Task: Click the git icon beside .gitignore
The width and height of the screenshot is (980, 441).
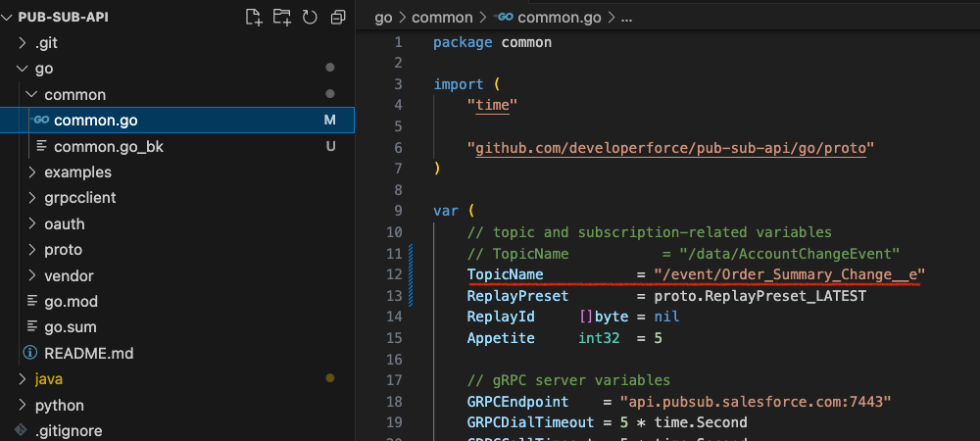Action: [x=22, y=430]
